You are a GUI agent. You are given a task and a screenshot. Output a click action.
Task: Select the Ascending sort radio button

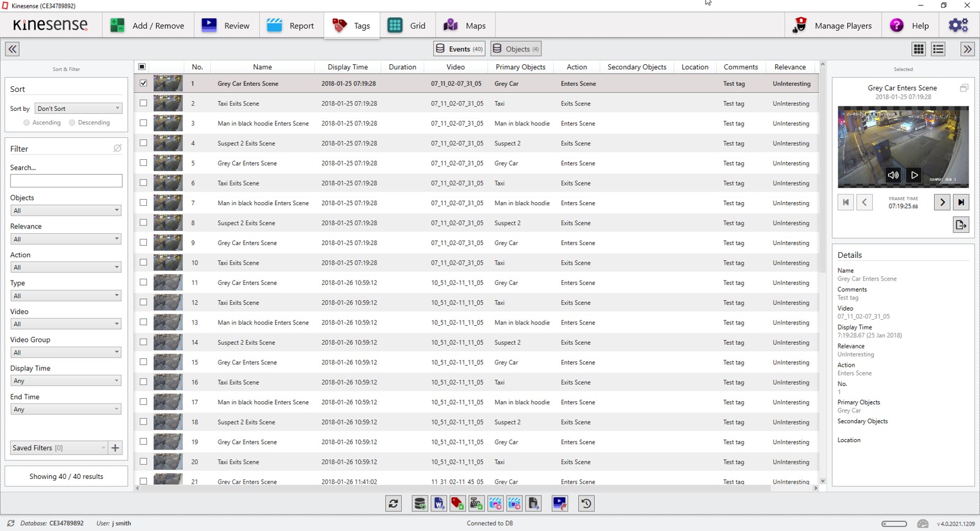point(26,122)
